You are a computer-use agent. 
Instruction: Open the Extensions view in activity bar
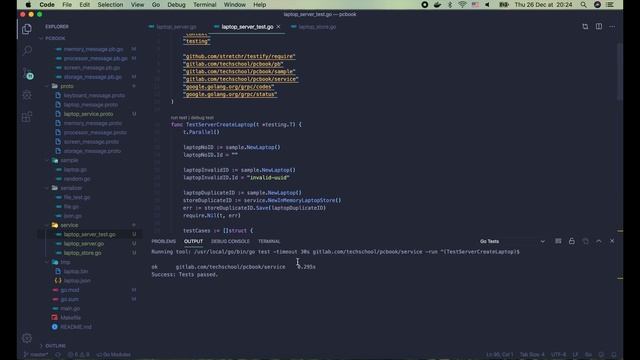[x=27, y=117]
